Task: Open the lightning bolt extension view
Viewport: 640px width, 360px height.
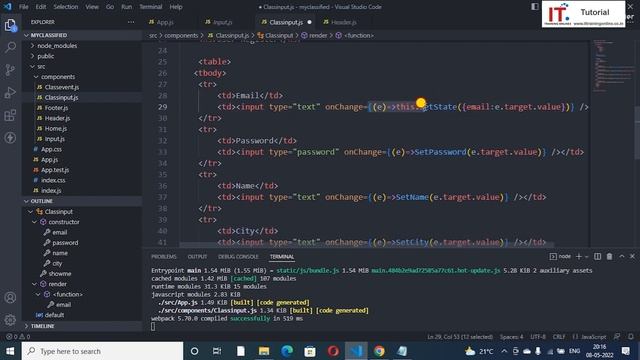Action: tap(10, 138)
